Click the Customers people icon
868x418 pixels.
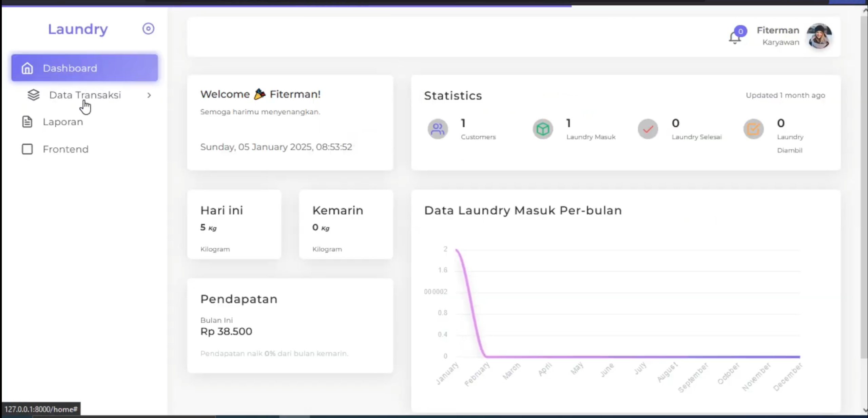[x=438, y=129]
